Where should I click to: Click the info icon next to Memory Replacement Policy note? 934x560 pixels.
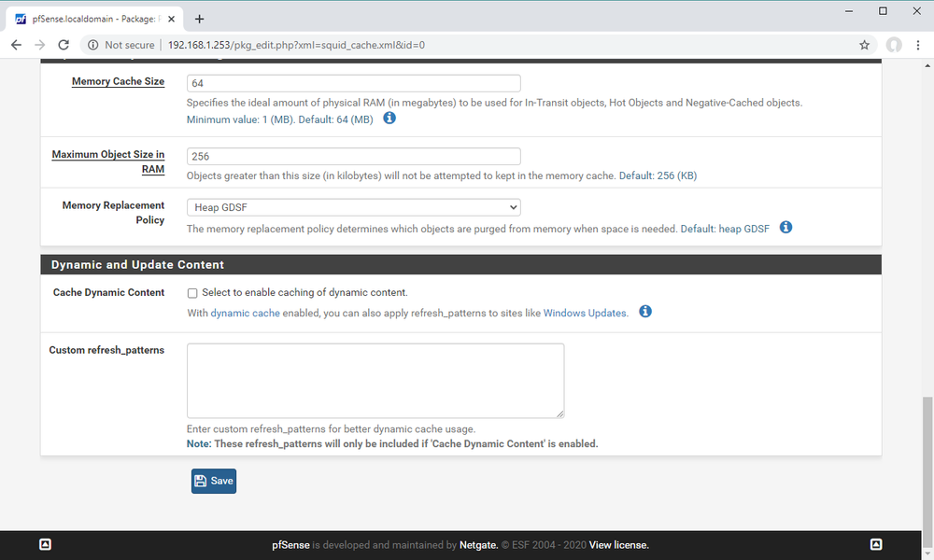pos(785,227)
